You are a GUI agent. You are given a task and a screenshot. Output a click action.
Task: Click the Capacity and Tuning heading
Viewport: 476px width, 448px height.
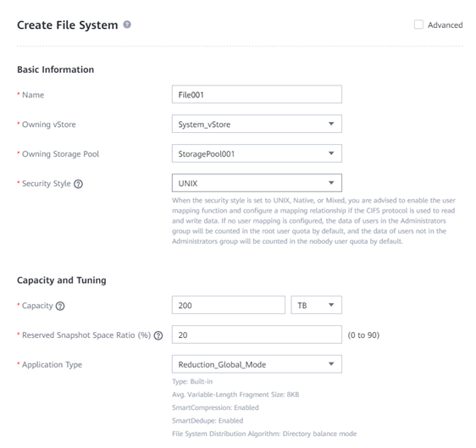pos(62,280)
